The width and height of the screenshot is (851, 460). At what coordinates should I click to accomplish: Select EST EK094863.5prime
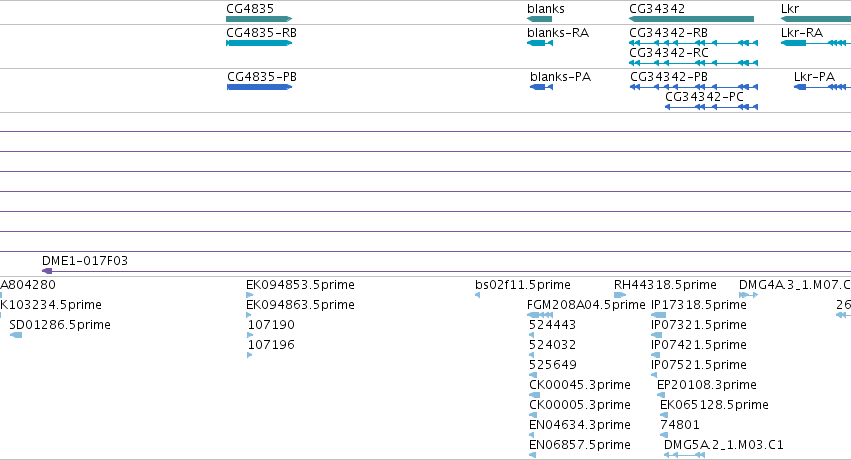(300, 305)
